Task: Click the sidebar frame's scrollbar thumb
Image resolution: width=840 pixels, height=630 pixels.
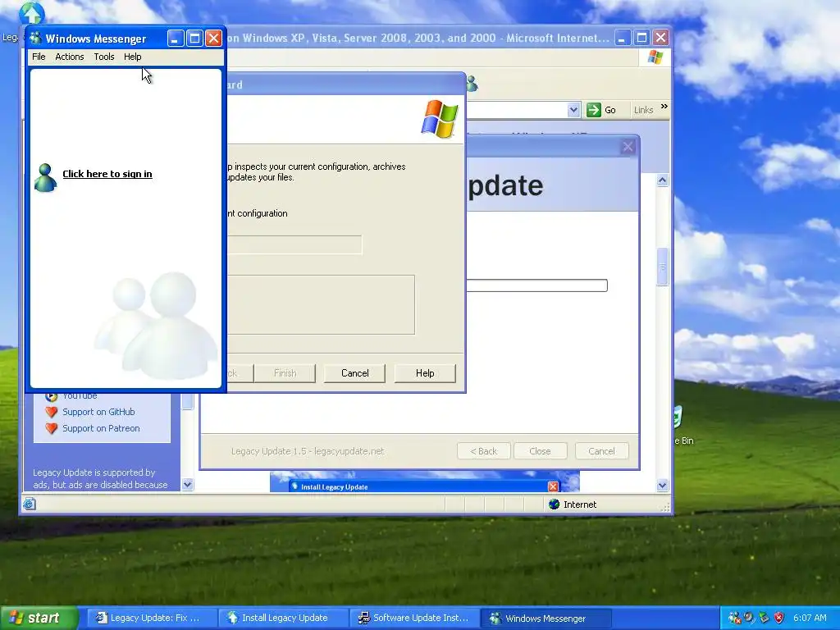Action: (187, 402)
